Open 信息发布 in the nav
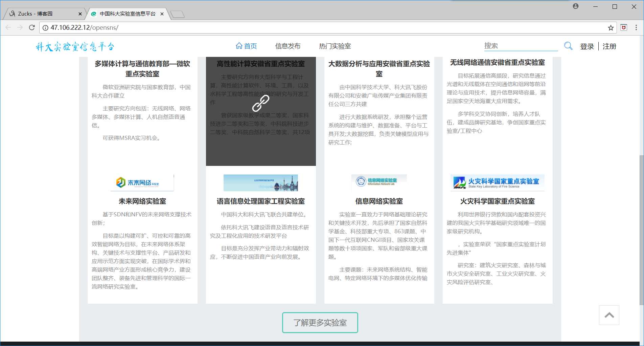Image resolution: width=644 pixels, height=346 pixels. (x=288, y=46)
